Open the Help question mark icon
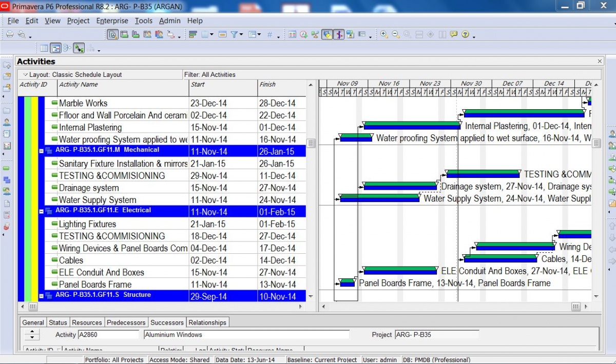Image resolution: width=616 pixels, height=364 pixels. pyautogui.click(x=465, y=34)
